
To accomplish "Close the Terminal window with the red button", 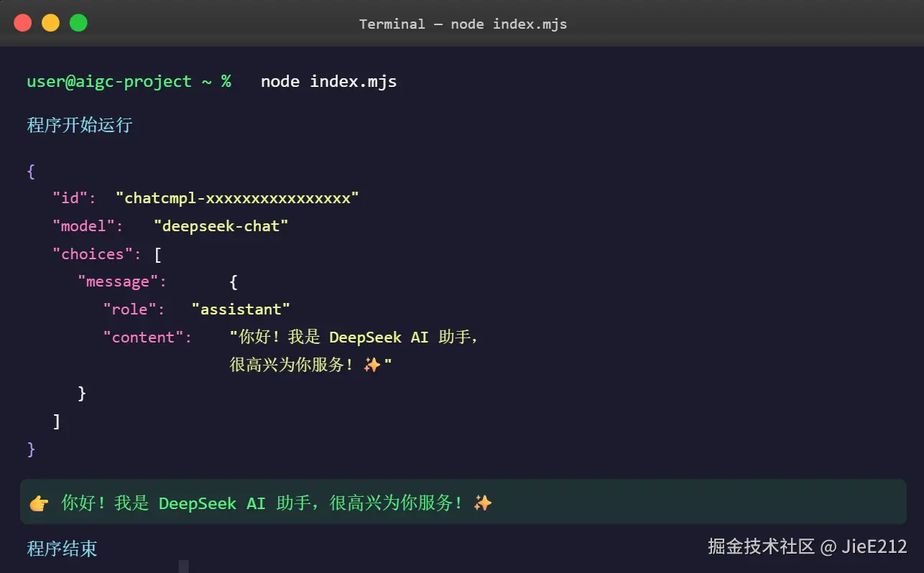I will tap(23, 23).
